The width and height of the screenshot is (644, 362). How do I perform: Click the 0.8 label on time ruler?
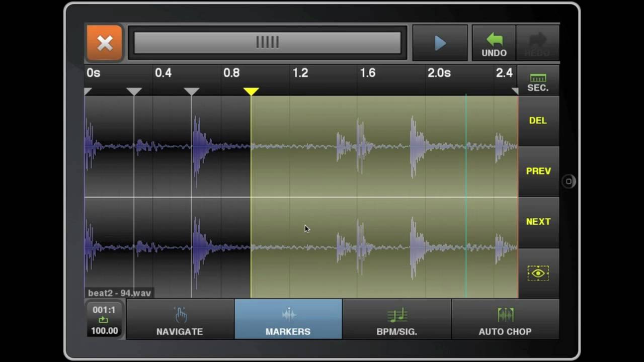[x=231, y=73]
